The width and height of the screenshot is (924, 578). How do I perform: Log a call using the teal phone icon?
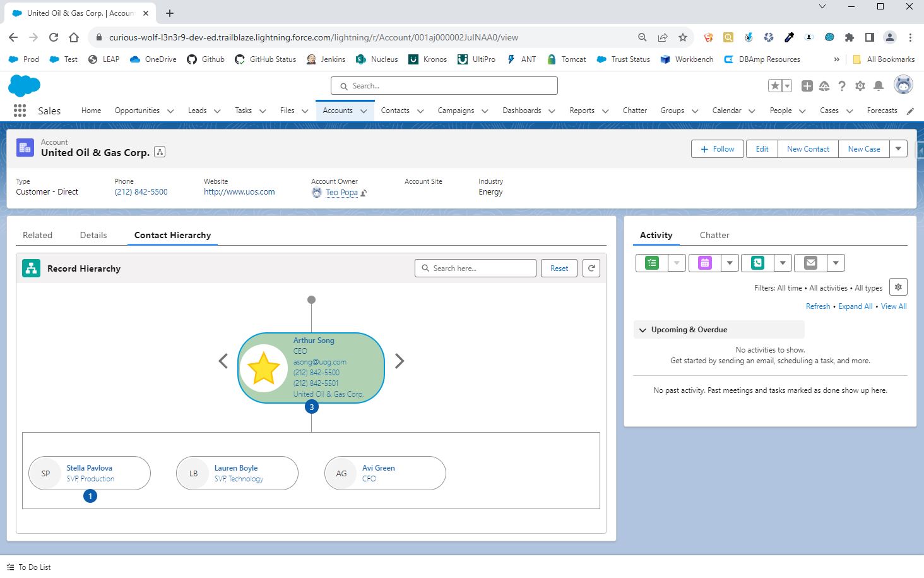point(756,262)
